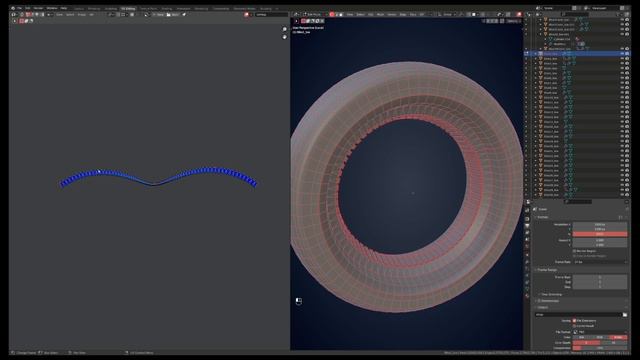This screenshot has width=640, height=360.
Task: Click the folder icon beside output path
Action: (624, 314)
